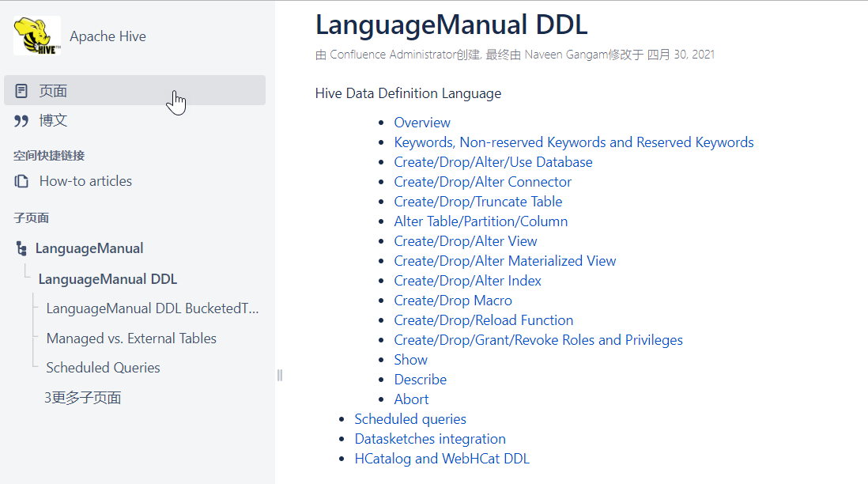Click the Apache Hive logo icon
Viewport: 868px width, 484px height.
pos(35,36)
